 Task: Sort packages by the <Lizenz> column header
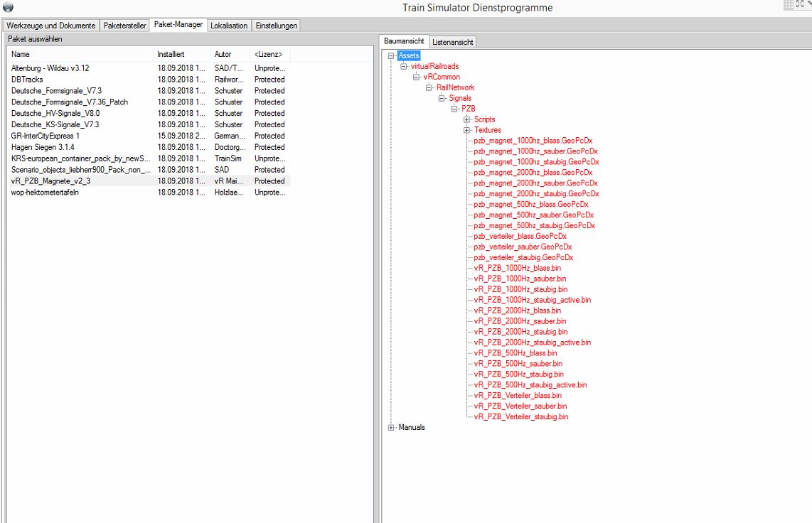[x=269, y=54]
